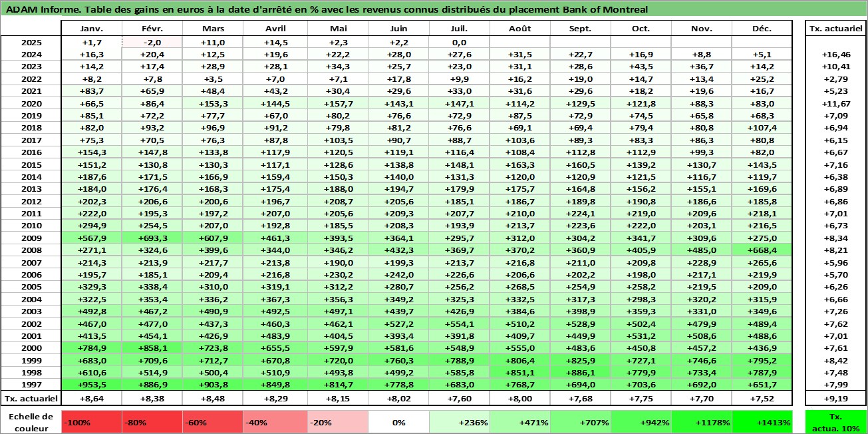Image resolution: width=868 pixels, height=434 pixels.
Task: Select the +9,19 overall actuarial rate cell
Action: (x=836, y=398)
